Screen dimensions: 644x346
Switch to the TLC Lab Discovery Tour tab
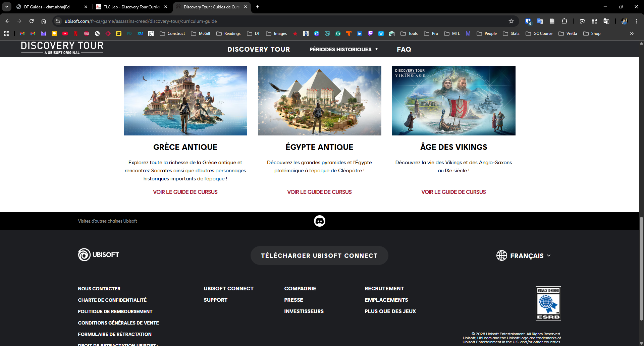coord(131,7)
